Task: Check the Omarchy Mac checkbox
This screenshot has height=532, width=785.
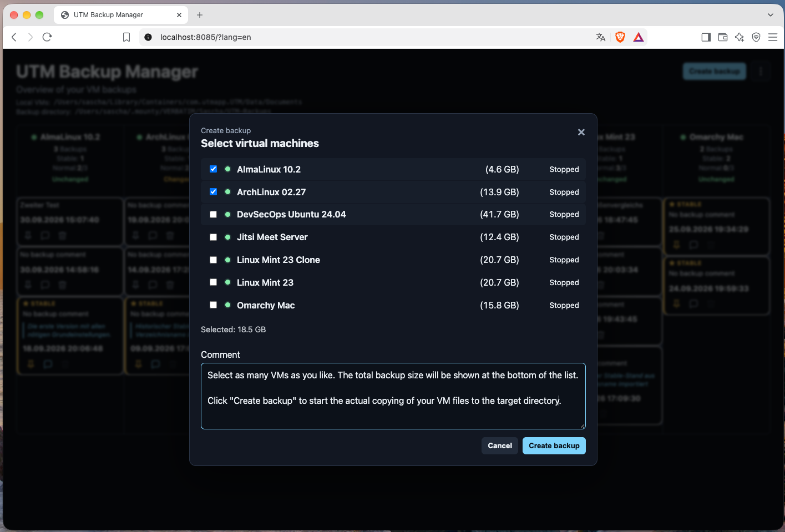Action: point(213,305)
